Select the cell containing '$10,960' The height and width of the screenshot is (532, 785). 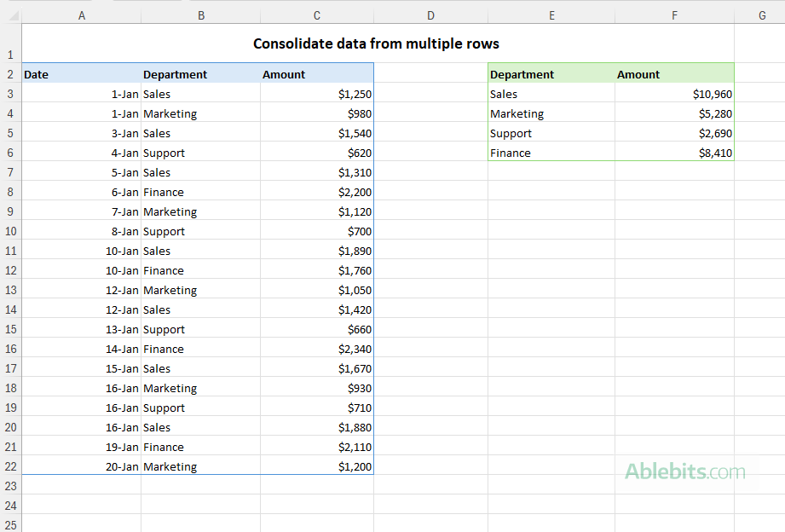point(674,94)
